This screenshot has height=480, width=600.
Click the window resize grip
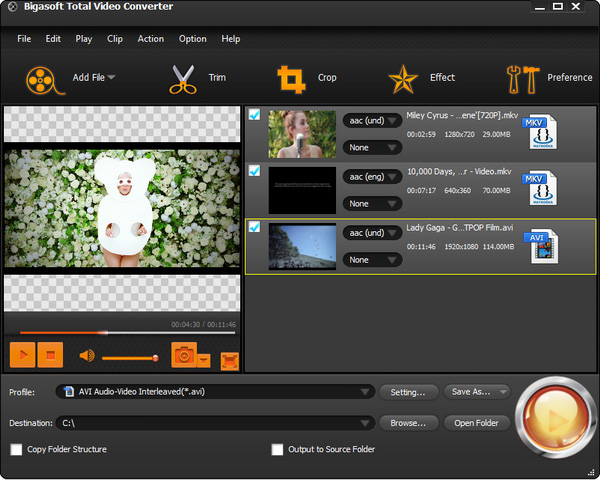click(x=591, y=472)
